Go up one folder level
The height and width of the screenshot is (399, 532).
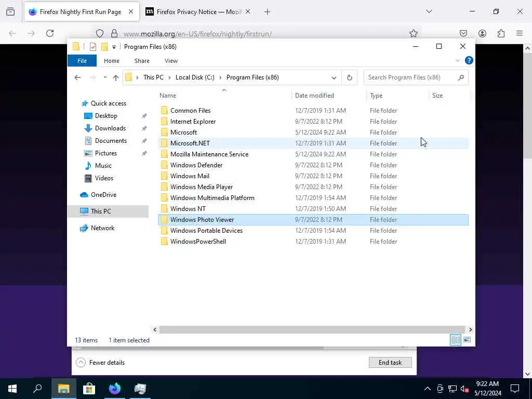(116, 78)
